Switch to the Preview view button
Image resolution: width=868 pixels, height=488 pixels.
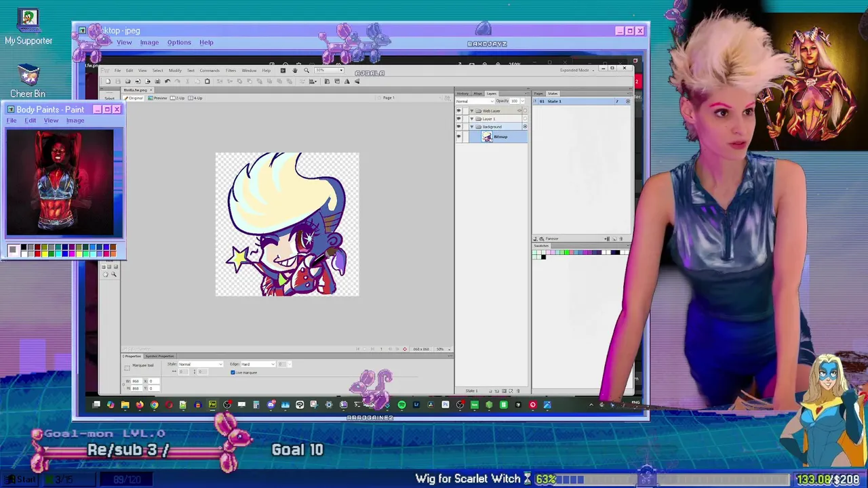[x=157, y=98]
